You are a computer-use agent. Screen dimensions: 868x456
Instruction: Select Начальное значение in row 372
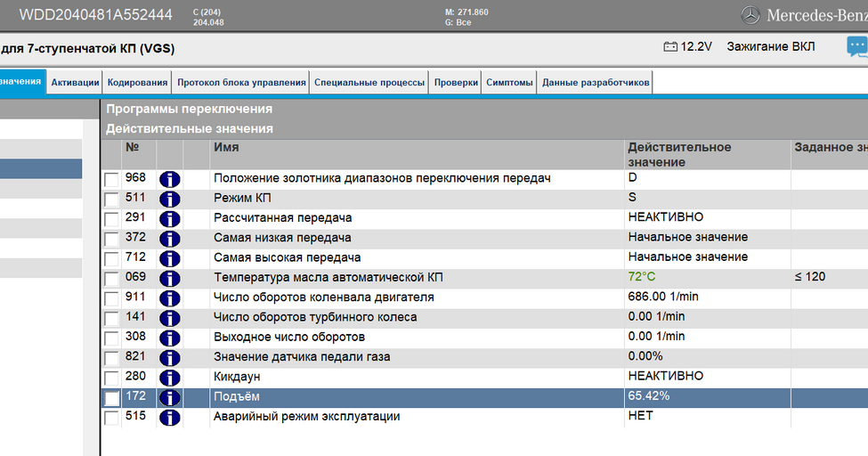[x=688, y=237]
